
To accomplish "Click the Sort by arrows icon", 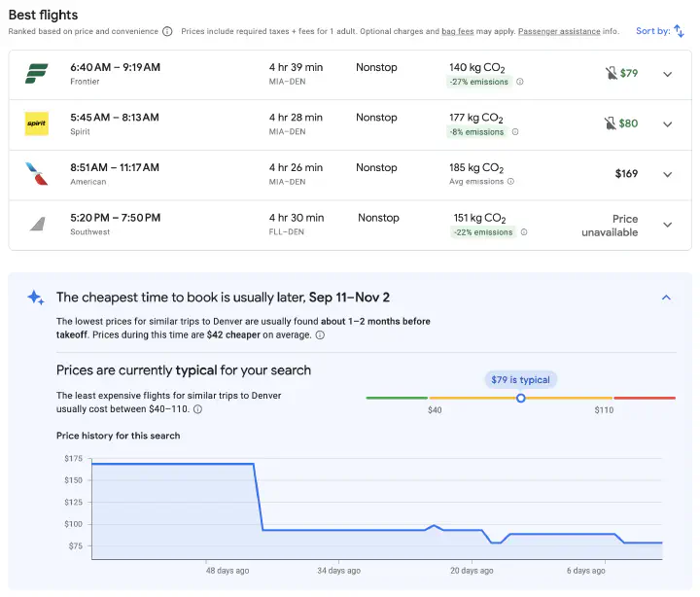I will pos(679,31).
